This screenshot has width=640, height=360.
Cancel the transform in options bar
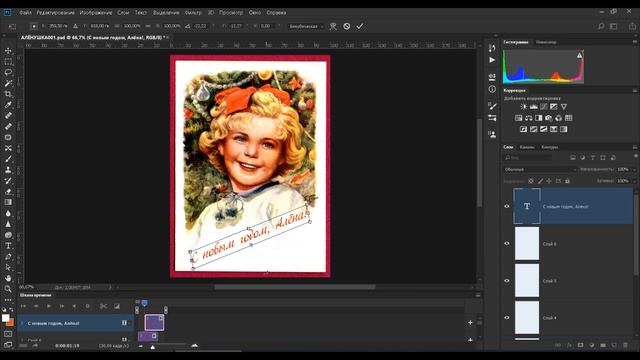click(x=347, y=26)
